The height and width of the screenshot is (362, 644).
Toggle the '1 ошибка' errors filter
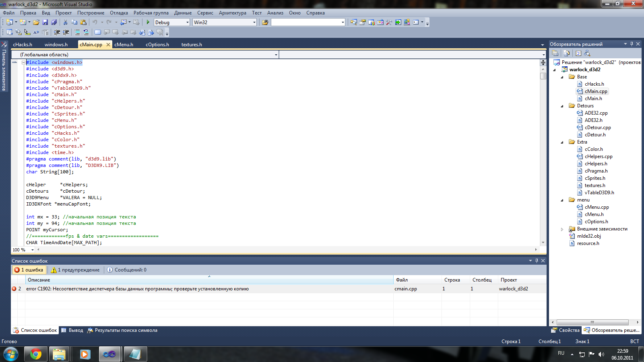point(29,270)
